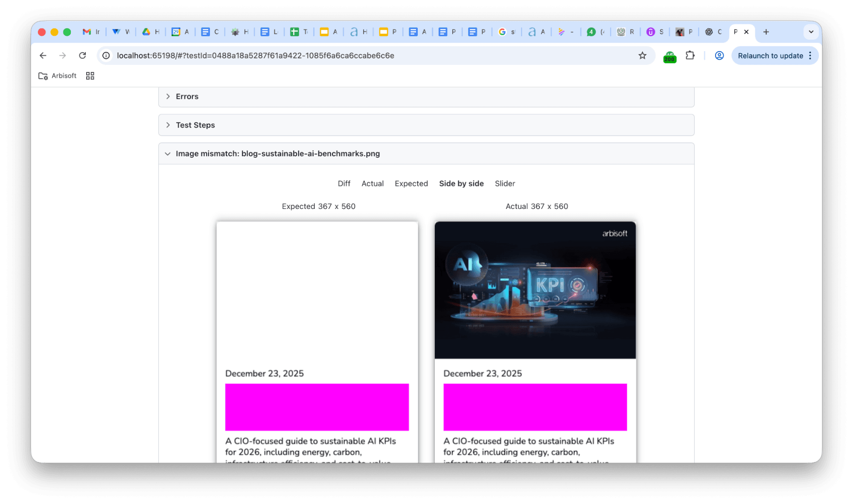
Task: Open the Chrome profile icon
Action: tap(719, 55)
